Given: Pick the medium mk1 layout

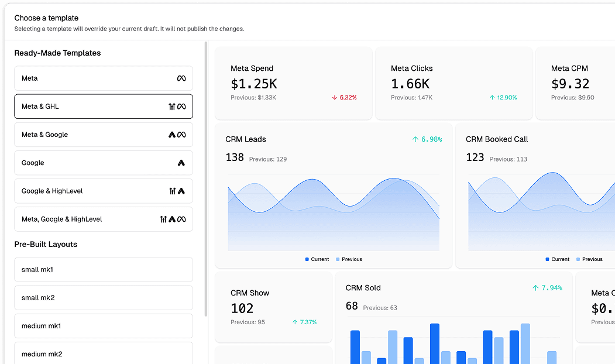Looking at the screenshot, I should (x=103, y=326).
